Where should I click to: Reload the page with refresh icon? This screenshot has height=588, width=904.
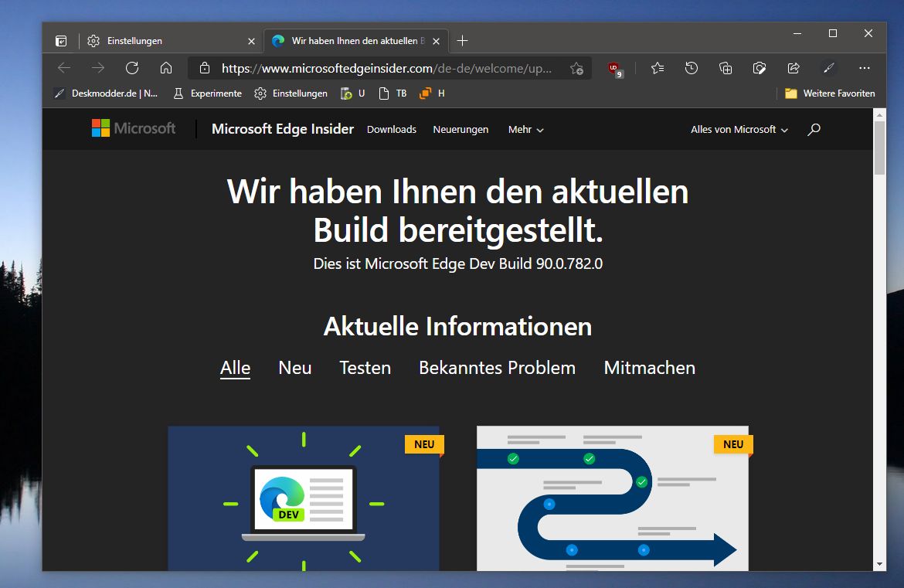point(132,68)
